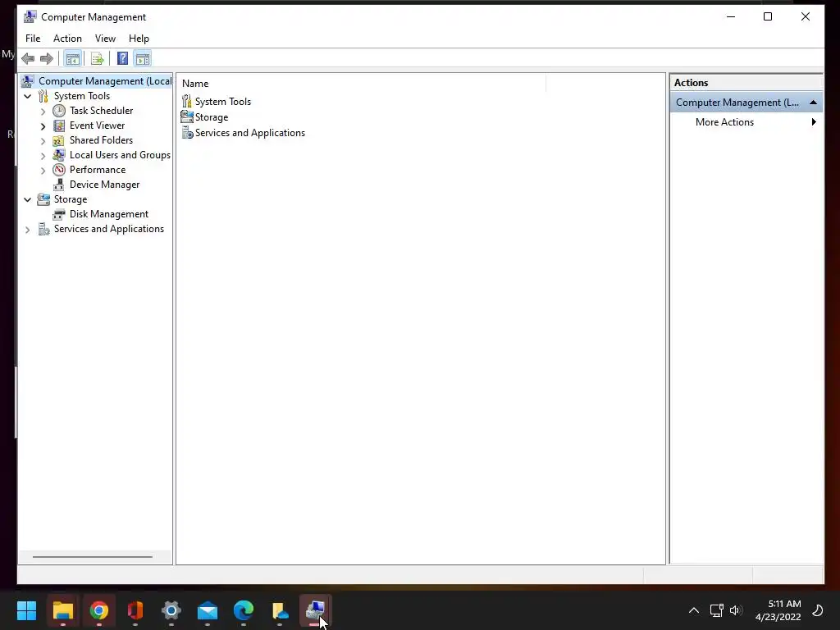Viewport: 840px width, 630px height.
Task: Select Services and Applications text in Name list
Action: tap(250, 133)
